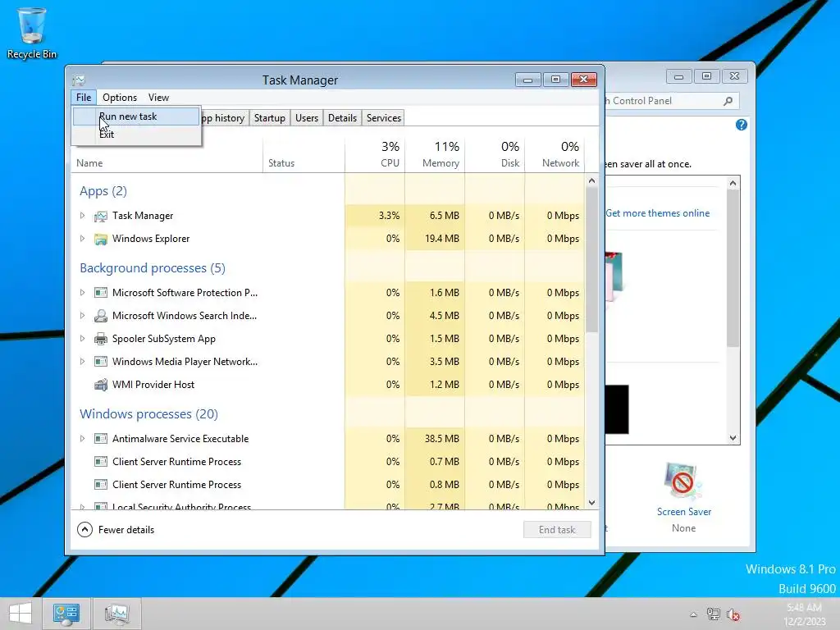Click the network tray icon
The height and width of the screenshot is (630, 840).
tap(714, 614)
